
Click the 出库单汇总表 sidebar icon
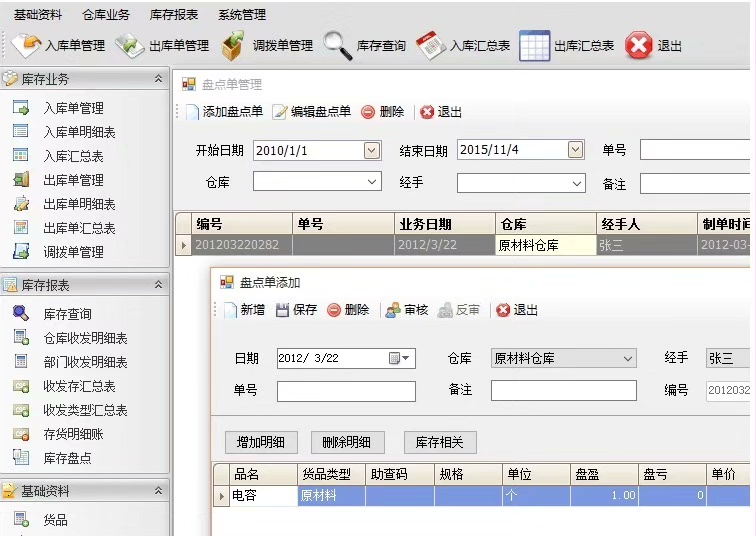click(21, 227)
